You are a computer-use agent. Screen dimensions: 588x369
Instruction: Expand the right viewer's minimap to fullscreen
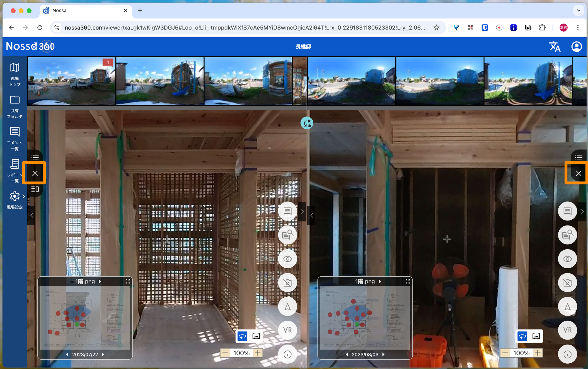[x=408, y=281]
